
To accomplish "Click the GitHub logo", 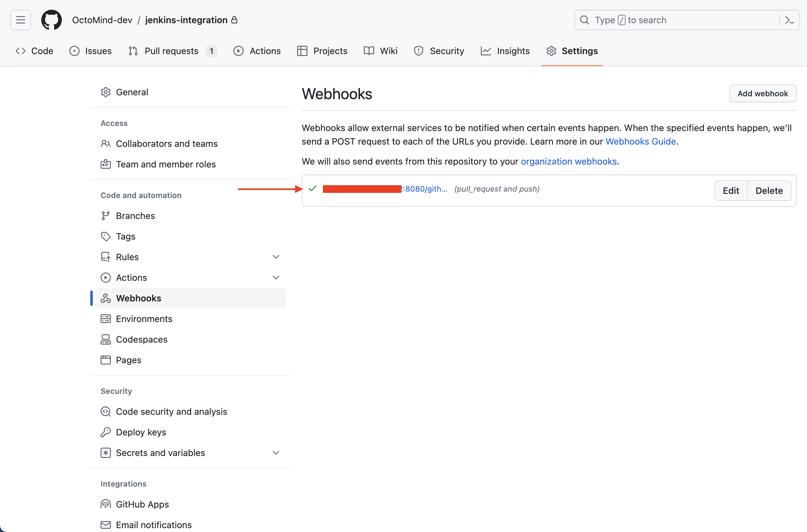I will [x=51, y=20].
